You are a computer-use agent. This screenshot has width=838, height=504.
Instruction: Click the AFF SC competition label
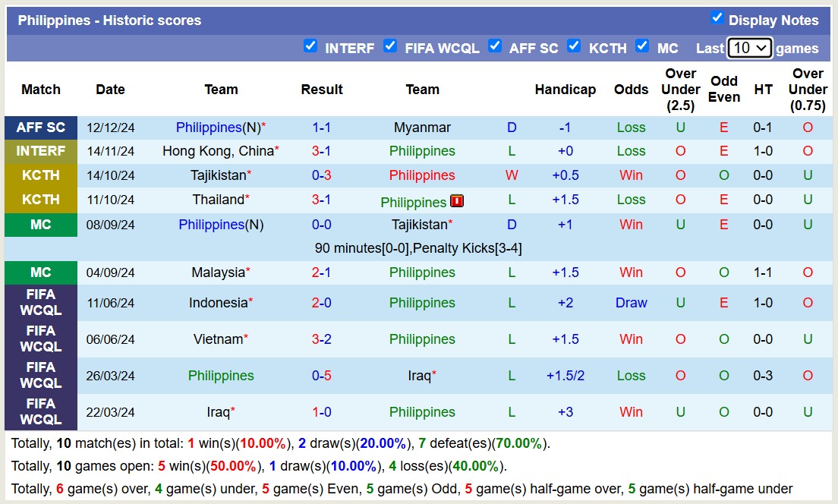tap(40, 128)
